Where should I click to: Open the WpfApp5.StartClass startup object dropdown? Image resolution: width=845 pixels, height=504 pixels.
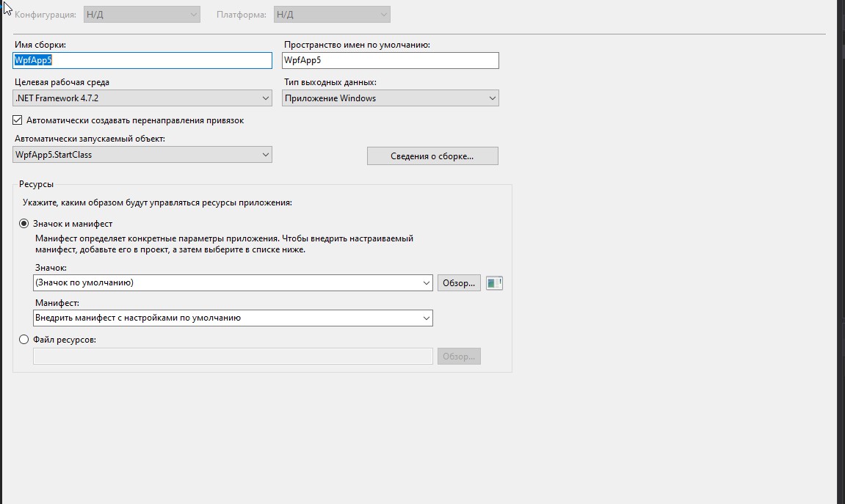[x=142, y=155]
